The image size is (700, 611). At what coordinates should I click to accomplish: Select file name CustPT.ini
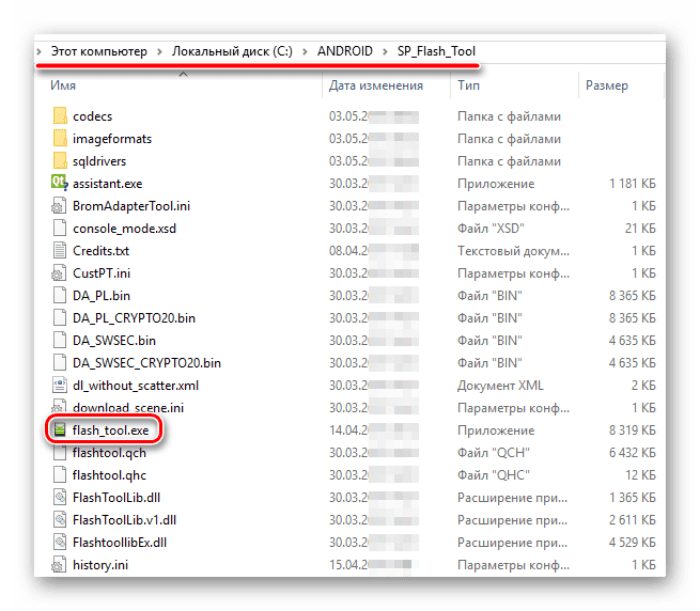(101, 273)
